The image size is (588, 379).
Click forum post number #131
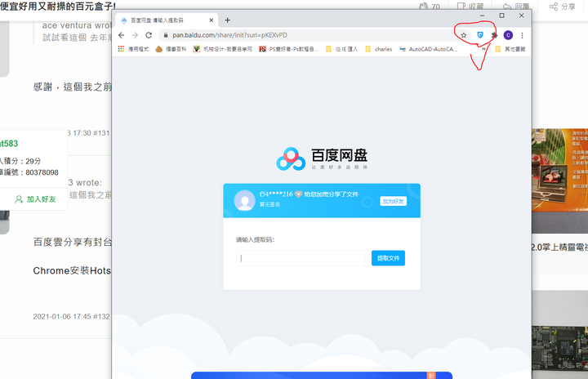click(101, 133)
